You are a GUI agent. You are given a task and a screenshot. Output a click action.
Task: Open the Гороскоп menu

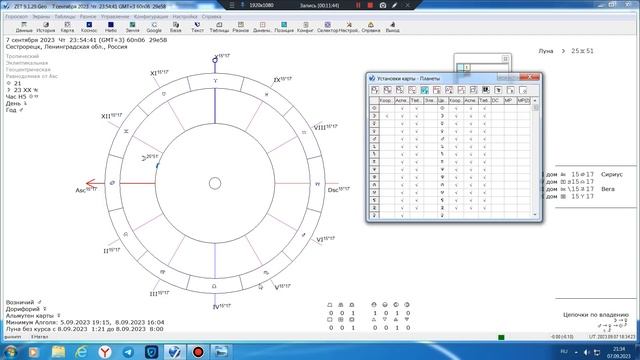[16, 17]
